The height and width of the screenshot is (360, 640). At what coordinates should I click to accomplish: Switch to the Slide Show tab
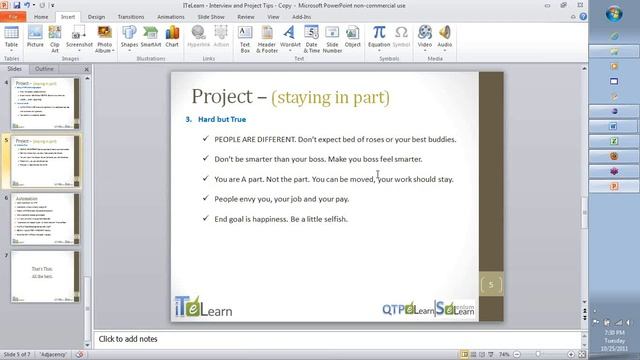pyautogui.click(x=211, y=17)
